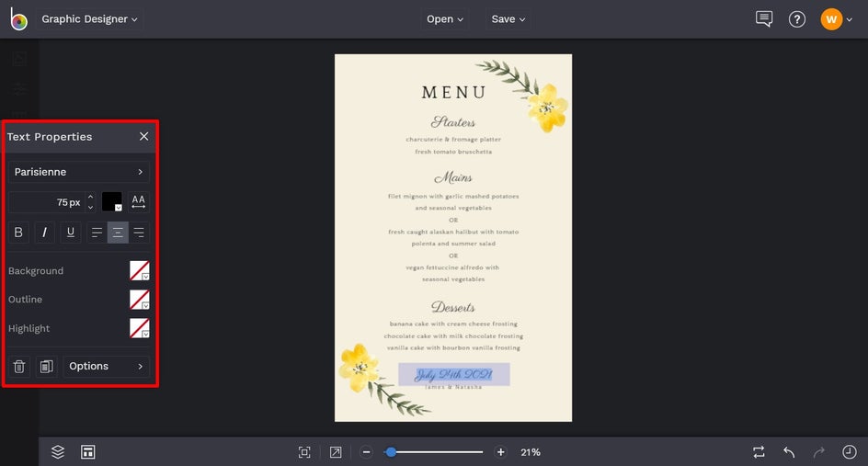Image resolution: width=868 pixels, height=466 pixels.
Task: Increase font size with up arrow
Action: click(x=90, y=197)
